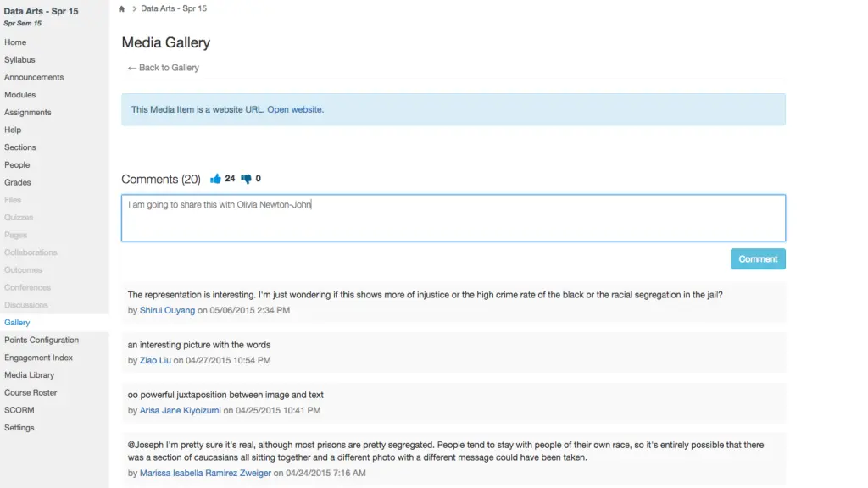Open Announcements in the sidebar
This screenshot has height=488, width=868.
[x=34, y=77]
